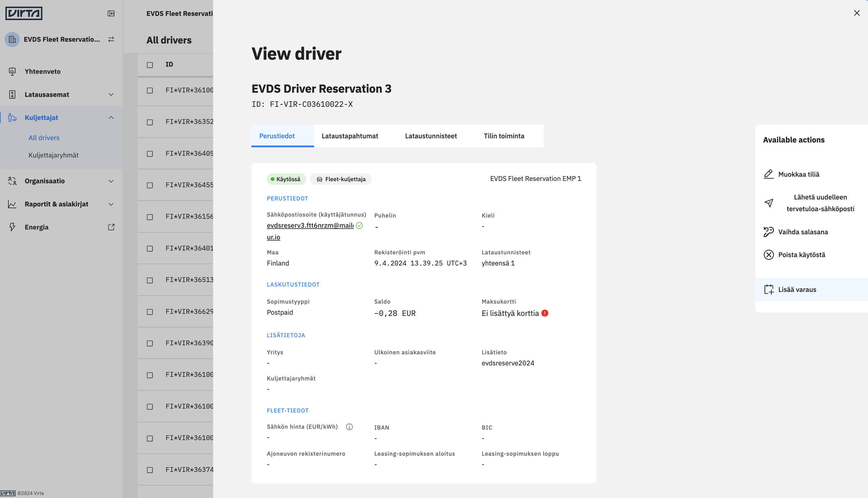Click the key icon for Vaihda salasana
868x498 pixels.
(x=768, y=232)
